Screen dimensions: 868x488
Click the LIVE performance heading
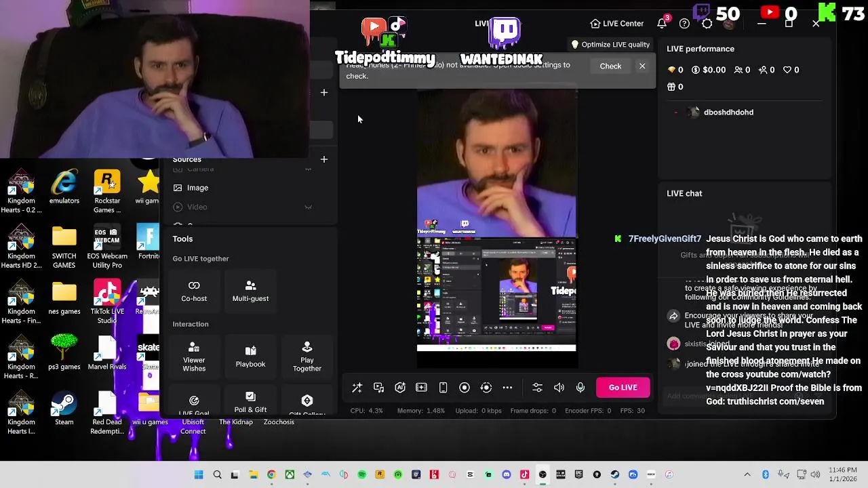click(701, 49)
